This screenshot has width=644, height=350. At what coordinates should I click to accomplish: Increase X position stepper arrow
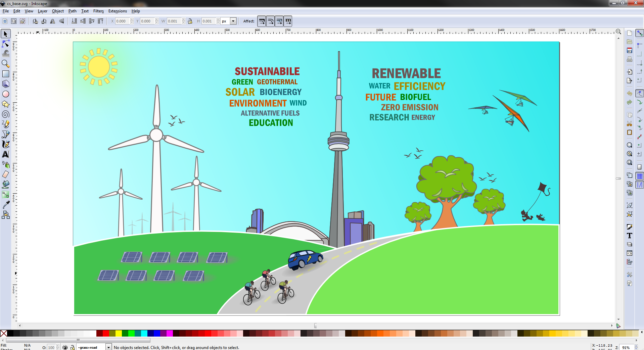[x=132, y=19]
